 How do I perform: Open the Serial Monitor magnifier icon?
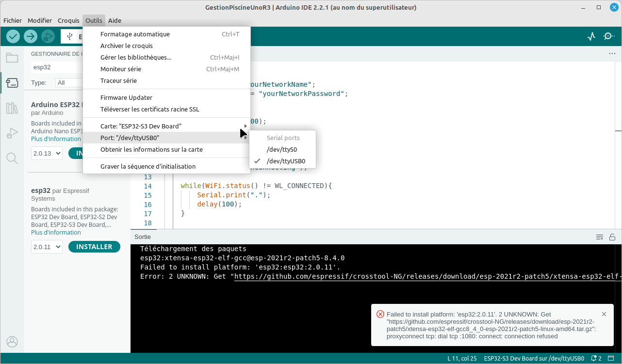(x=608, y=36)
